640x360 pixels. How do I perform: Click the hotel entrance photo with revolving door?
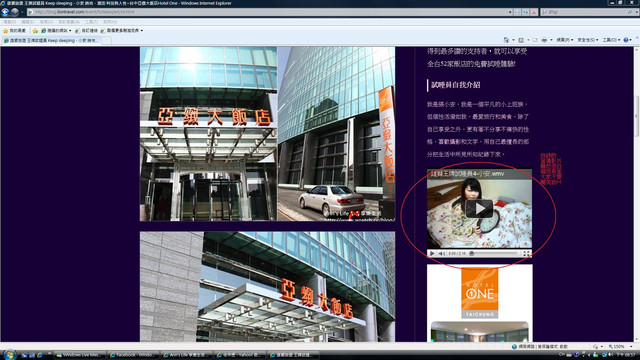click(209, 134)
